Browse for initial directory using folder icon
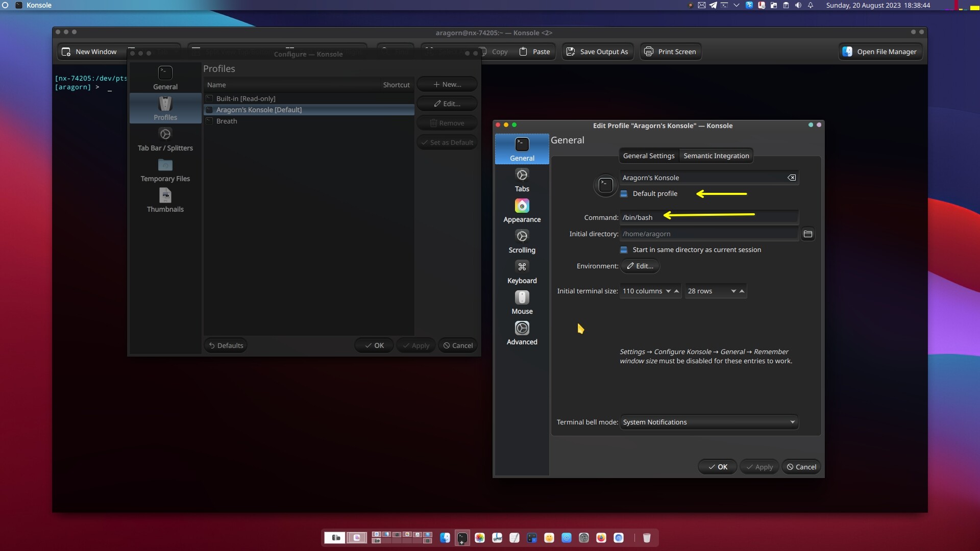This screenshot has height=551, width=980. click(x=808, y=234)
